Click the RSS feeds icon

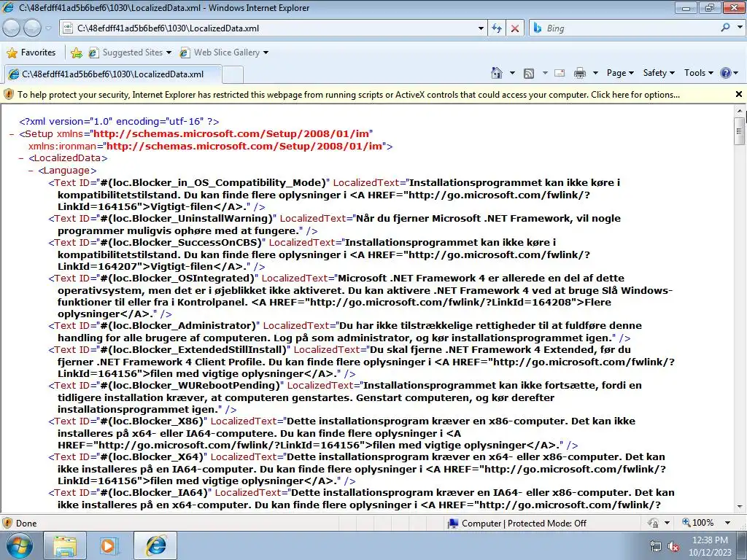click(x=529, y=73)
